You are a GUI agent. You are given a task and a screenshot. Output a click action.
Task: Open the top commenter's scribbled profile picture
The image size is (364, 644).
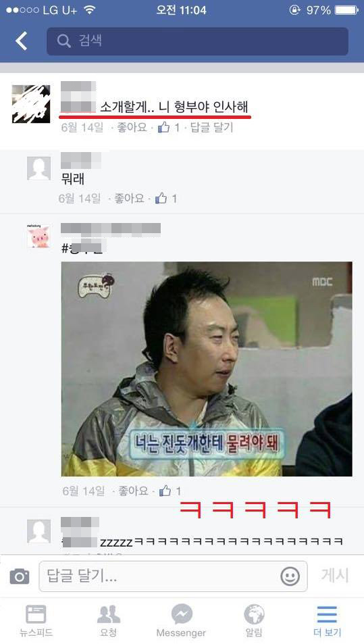31,104
